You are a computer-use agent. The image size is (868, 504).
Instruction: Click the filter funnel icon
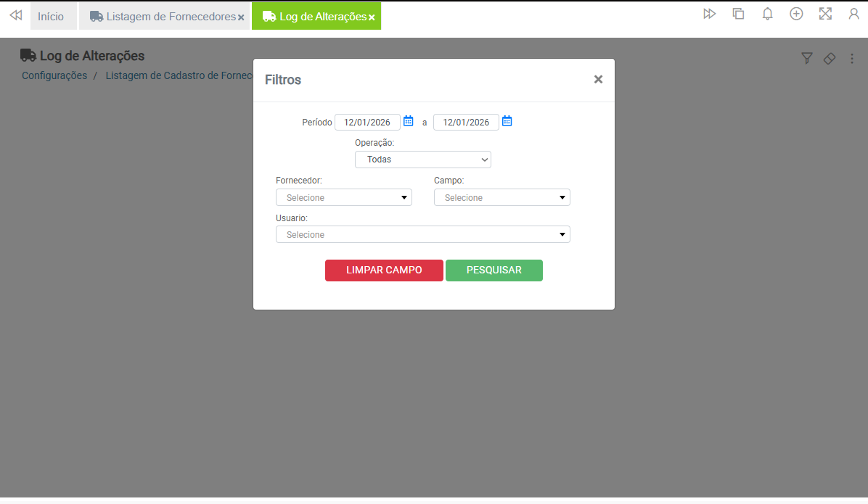806,59
